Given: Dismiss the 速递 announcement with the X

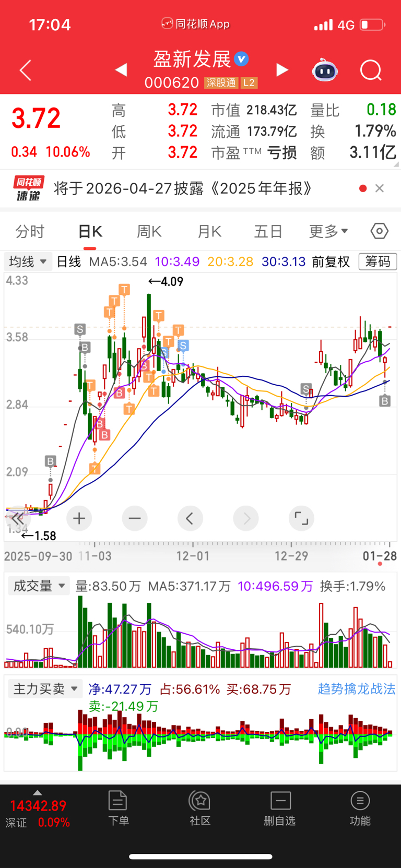Looking at the screenshot, I should (380, 188).
